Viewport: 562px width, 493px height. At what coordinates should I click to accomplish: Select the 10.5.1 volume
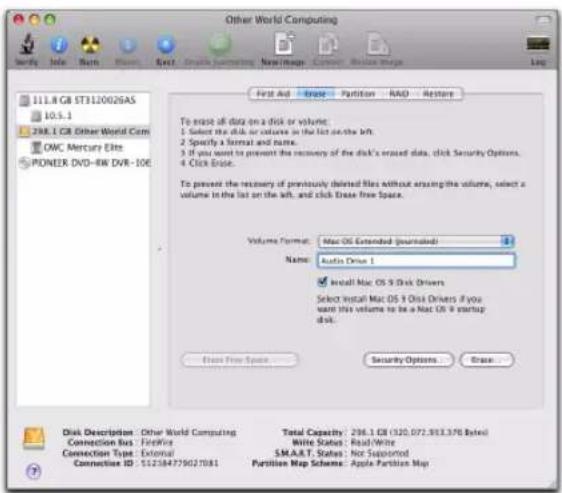84,116
